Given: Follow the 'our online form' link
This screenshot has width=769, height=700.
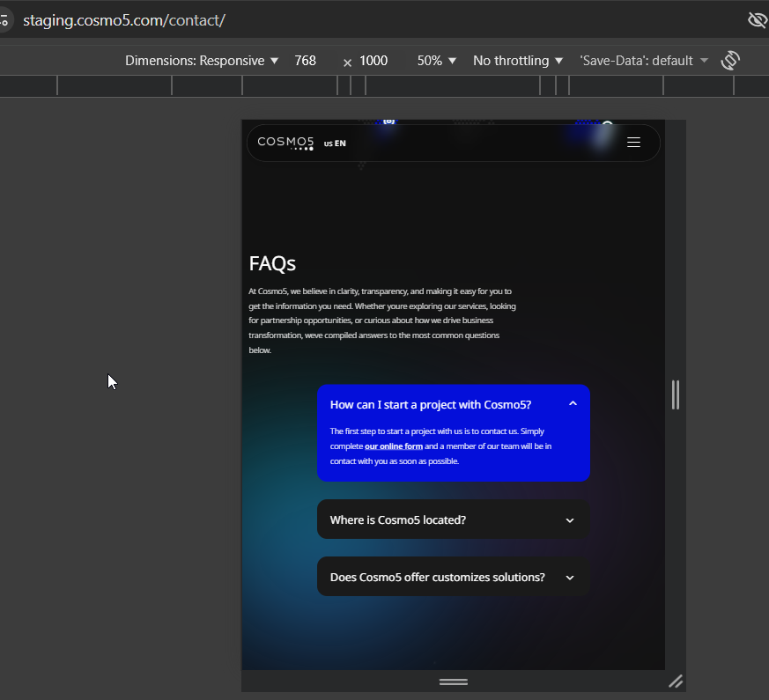Looking at the screenshot, I should click(394, 446).
